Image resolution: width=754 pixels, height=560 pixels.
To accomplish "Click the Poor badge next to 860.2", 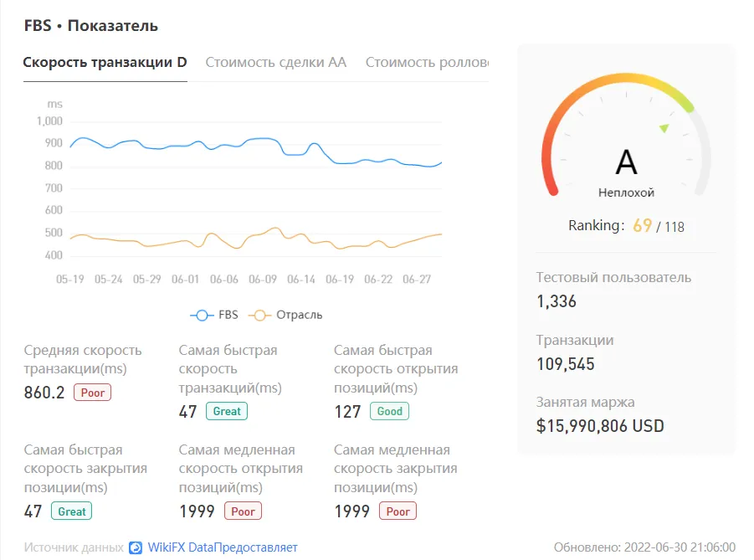I will pyautogui.click(x=92, y=393).
